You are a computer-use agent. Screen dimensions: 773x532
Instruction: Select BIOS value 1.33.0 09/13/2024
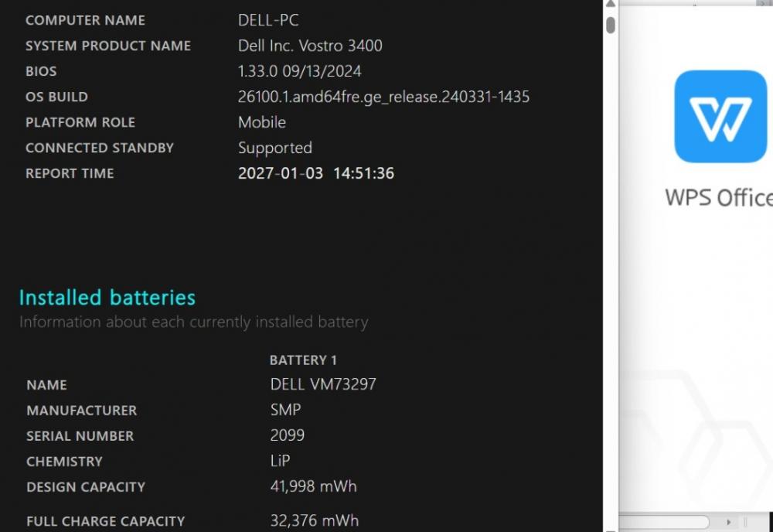pyautogui.click(x=300, y=71)
